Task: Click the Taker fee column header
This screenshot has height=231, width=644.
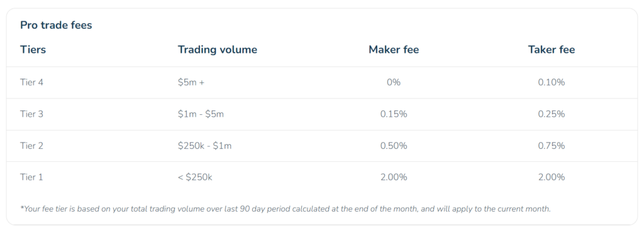Action: coord(551,50)
